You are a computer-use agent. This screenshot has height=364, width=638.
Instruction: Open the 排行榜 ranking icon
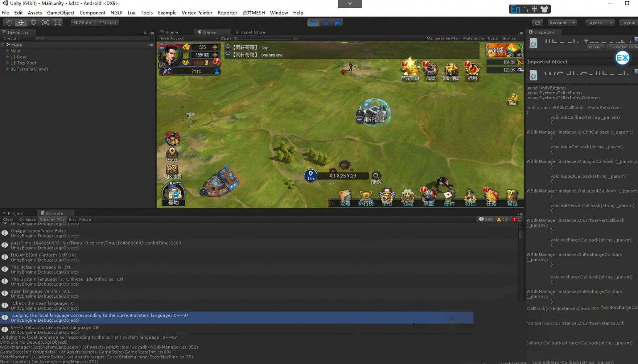click(x=366, y=198)
